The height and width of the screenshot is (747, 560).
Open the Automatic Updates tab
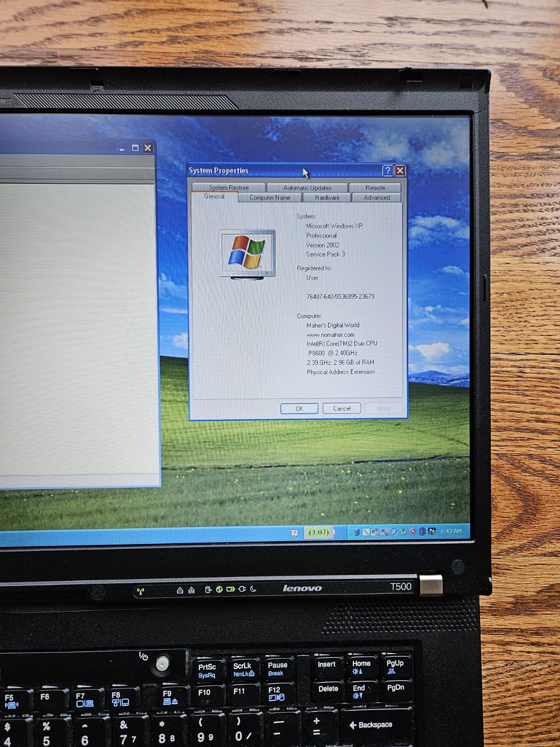[308, 188]
